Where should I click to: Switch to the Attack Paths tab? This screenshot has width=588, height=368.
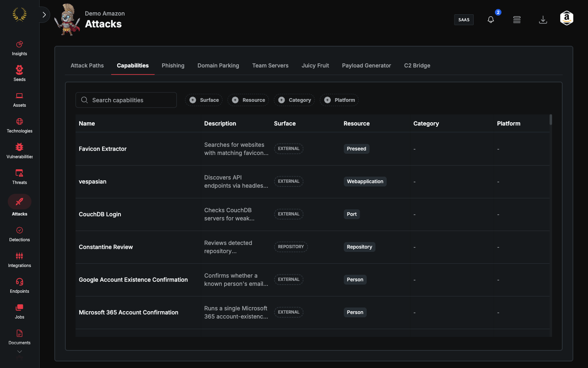(x=87, y=65)
